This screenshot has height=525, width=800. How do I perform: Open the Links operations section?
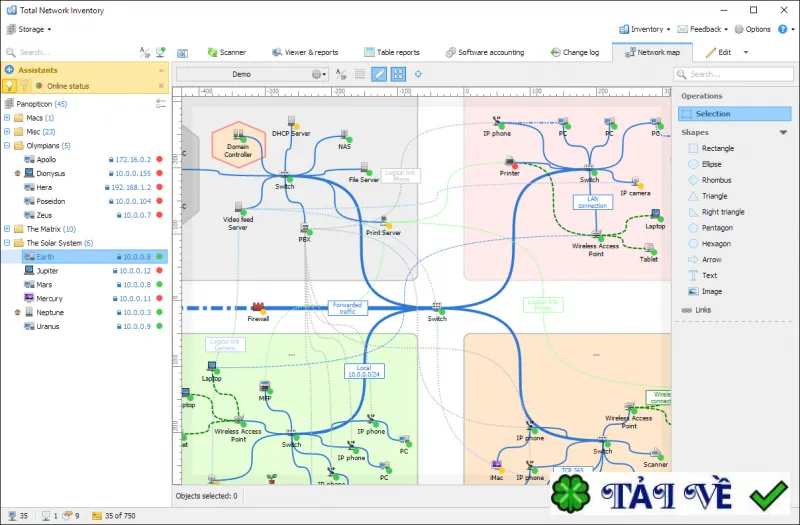tap(696, 310)
